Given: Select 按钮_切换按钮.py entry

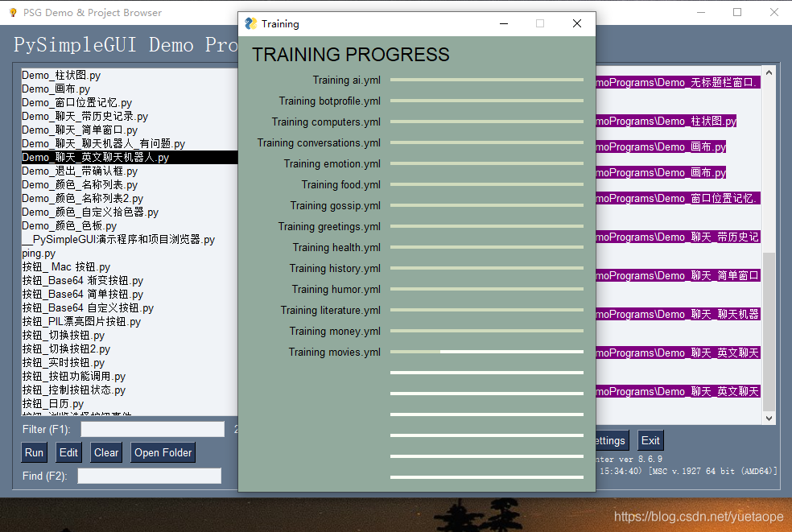Looking at the screenshot, I should 130,335.
